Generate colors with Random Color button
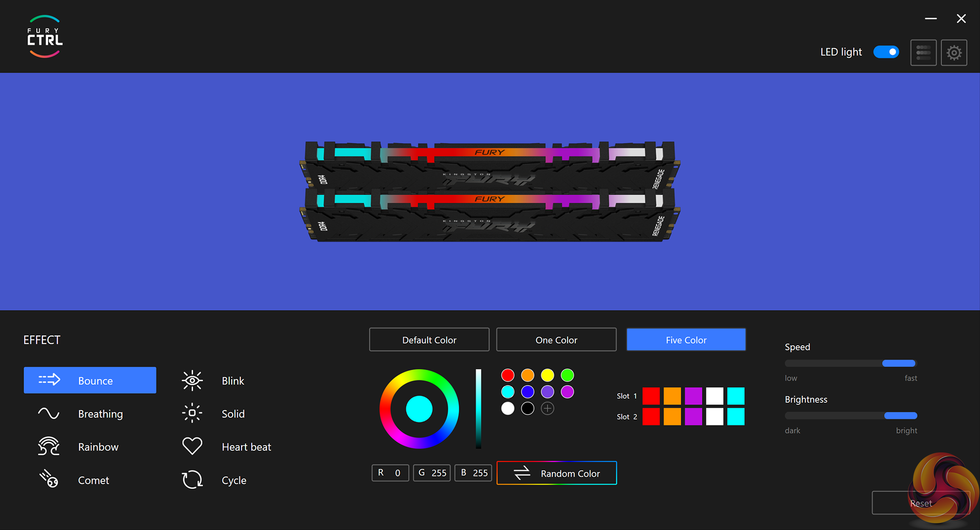 pyautogui.click(x=556, y=473)
